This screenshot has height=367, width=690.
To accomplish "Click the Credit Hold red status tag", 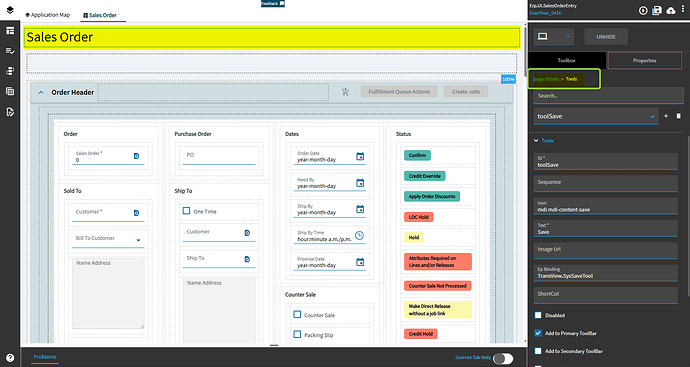I will 421,334.
